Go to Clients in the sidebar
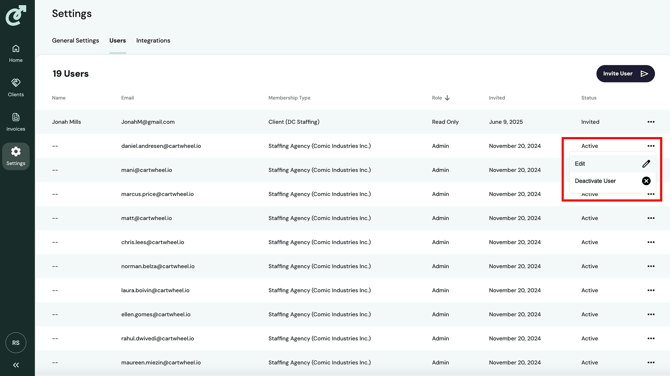 tap(16, 88)
